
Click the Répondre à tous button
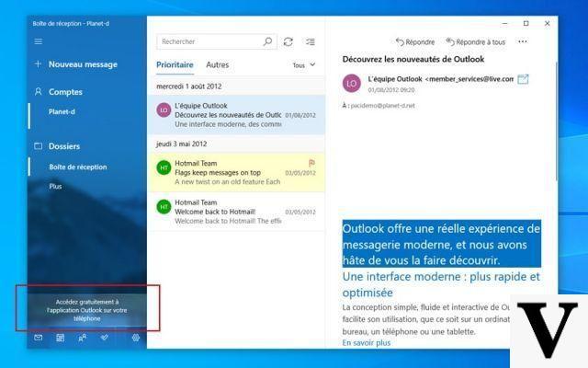(x=476, y=42)
